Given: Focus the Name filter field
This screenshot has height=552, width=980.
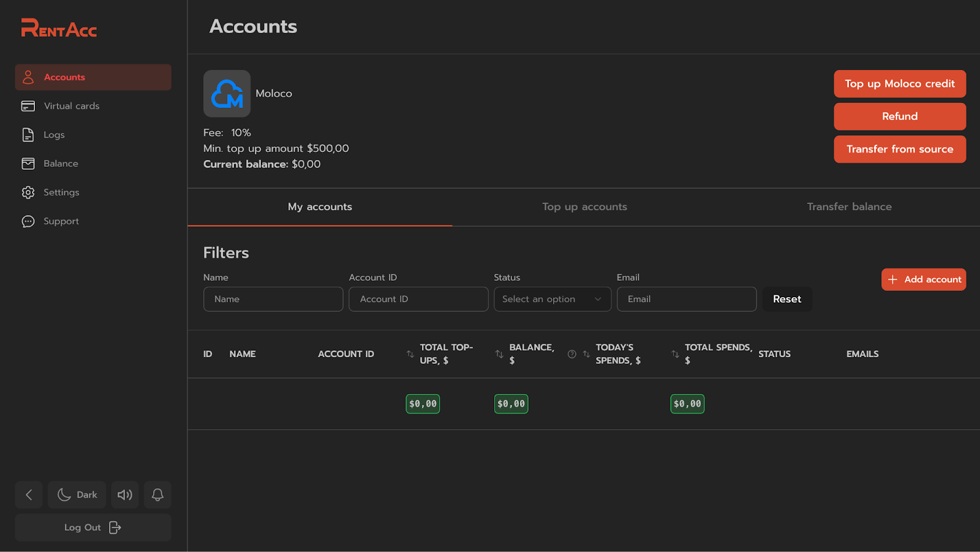Looking at the screenshot, I should tap(273, 299).
